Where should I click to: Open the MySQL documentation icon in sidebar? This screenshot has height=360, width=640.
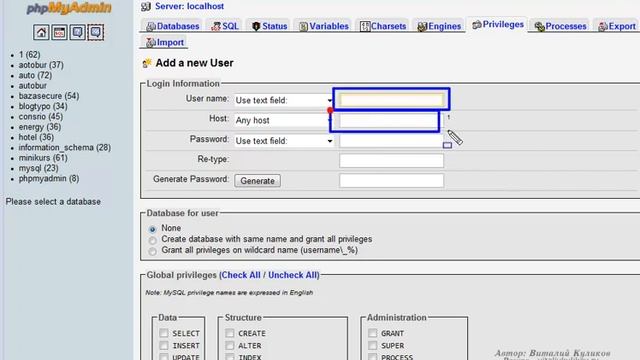point(96,32)
